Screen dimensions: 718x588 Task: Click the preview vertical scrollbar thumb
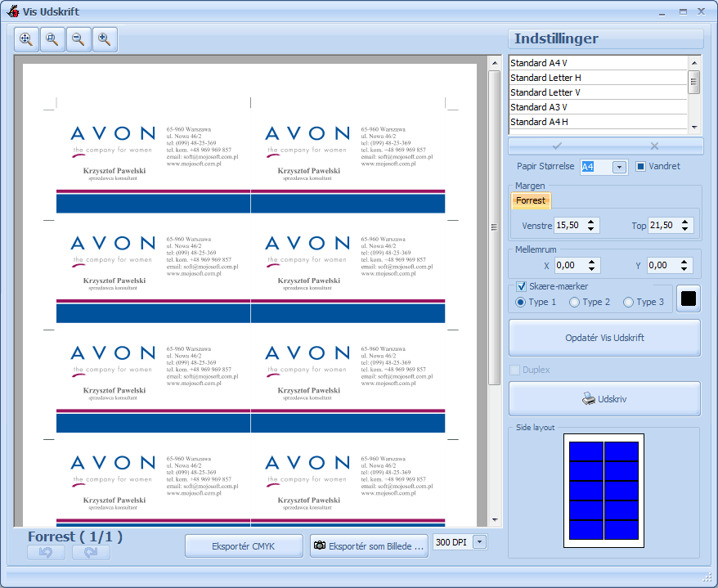[495, 227]
